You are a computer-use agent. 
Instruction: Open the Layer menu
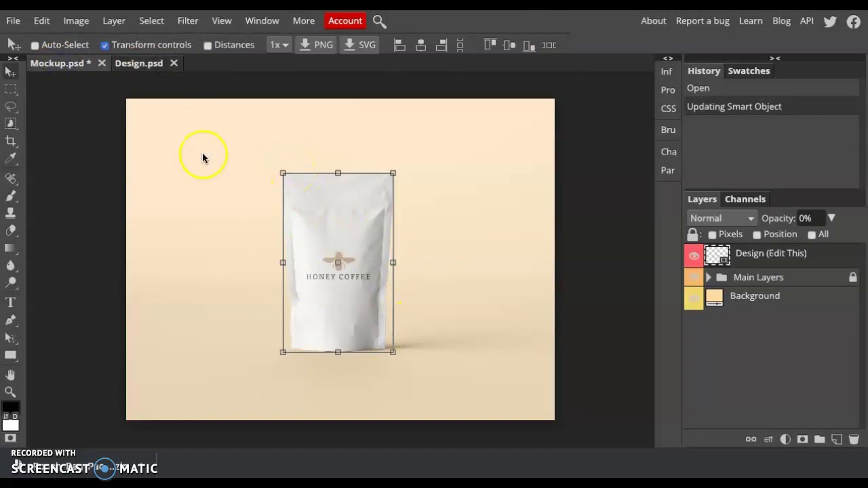(x=114, y=21)
